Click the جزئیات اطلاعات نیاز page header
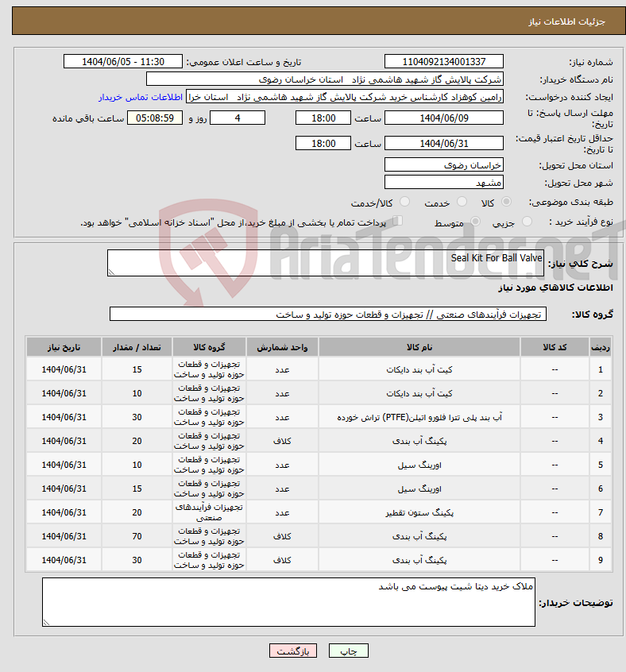 point(566,21)
